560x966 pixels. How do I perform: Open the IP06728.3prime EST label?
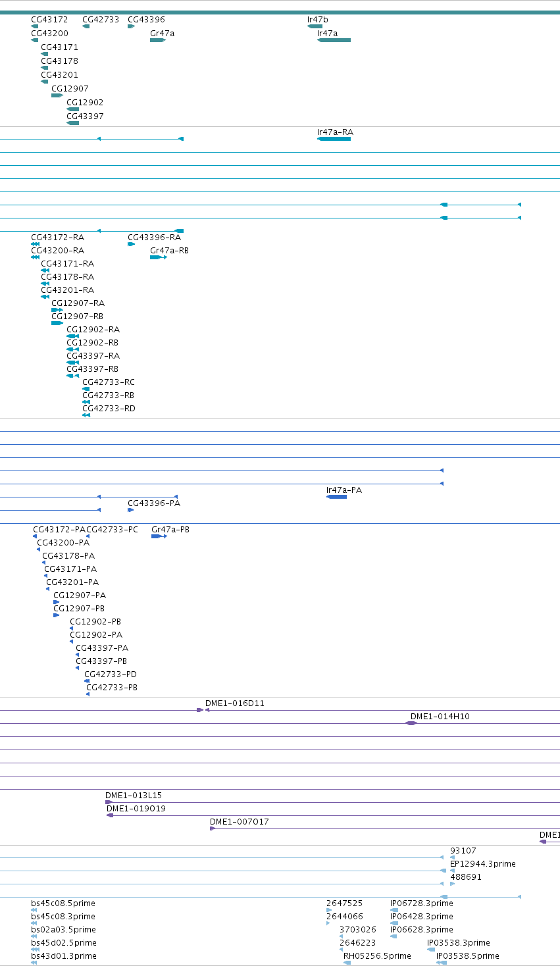(x=422, y=903)
